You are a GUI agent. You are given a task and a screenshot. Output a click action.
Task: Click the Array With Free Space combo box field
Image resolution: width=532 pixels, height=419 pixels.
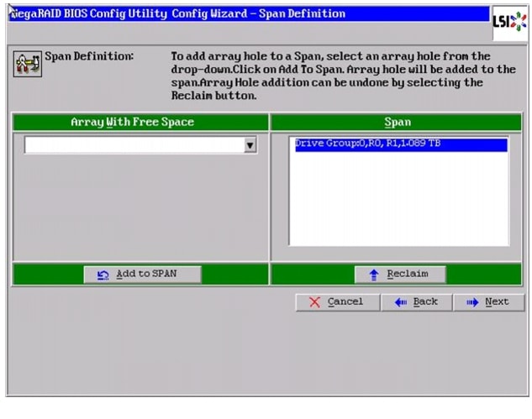pos(140,145)
